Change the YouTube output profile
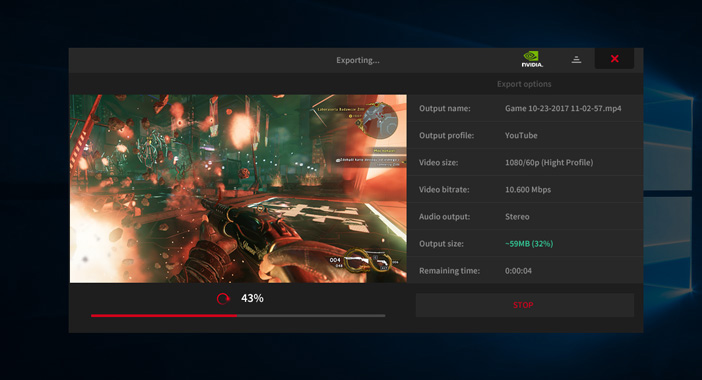Viewport: 702px width, 380px height. click(x=521, y=135)
